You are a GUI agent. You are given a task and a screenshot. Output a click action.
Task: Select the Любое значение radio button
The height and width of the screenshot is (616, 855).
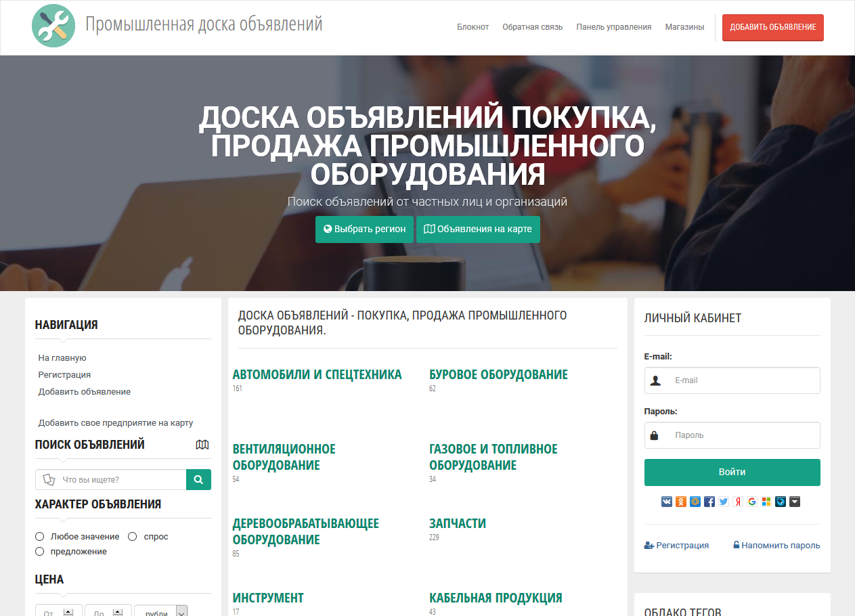pos(40,537)
